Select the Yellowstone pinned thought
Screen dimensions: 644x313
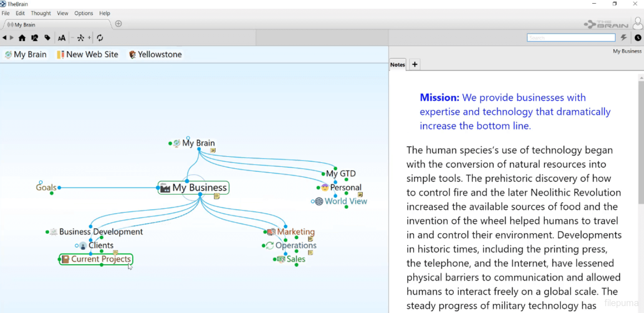(x=155, y=54)
